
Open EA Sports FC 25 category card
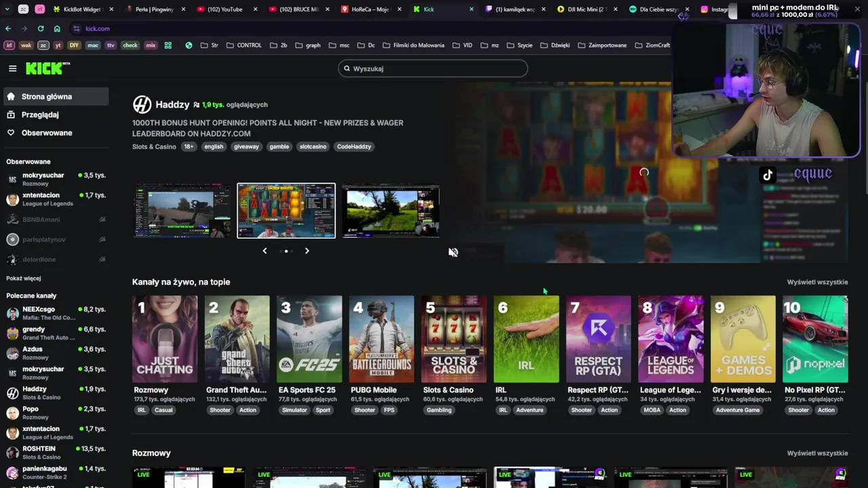coord(309,339)
